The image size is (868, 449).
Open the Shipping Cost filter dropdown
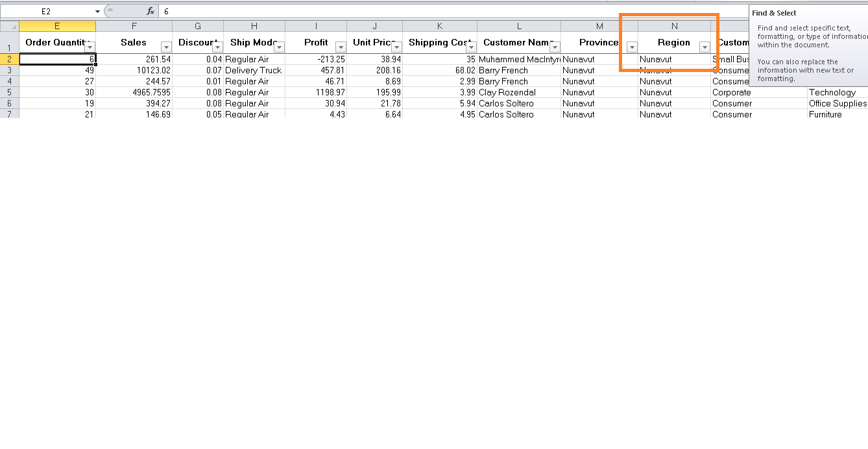[x=471, y=46]
